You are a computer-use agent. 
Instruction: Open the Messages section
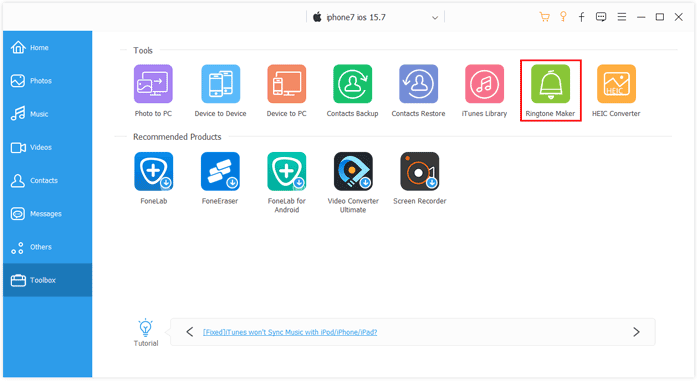47,214
